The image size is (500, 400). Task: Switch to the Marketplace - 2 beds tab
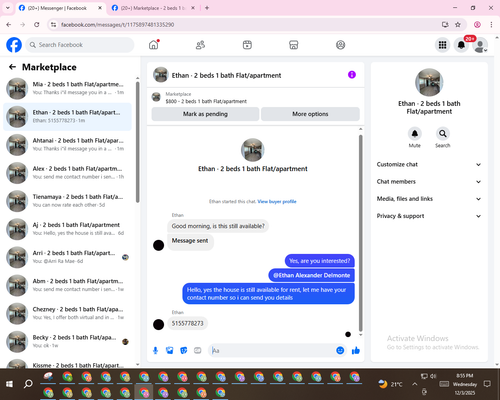[x=153, y=8]
